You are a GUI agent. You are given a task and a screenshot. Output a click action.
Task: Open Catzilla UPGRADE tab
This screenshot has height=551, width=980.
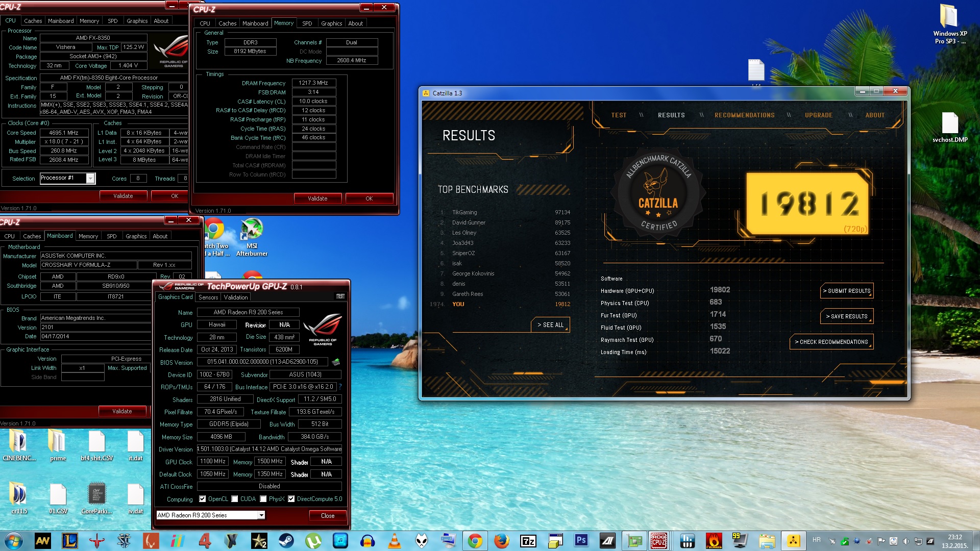click(819, 115)
